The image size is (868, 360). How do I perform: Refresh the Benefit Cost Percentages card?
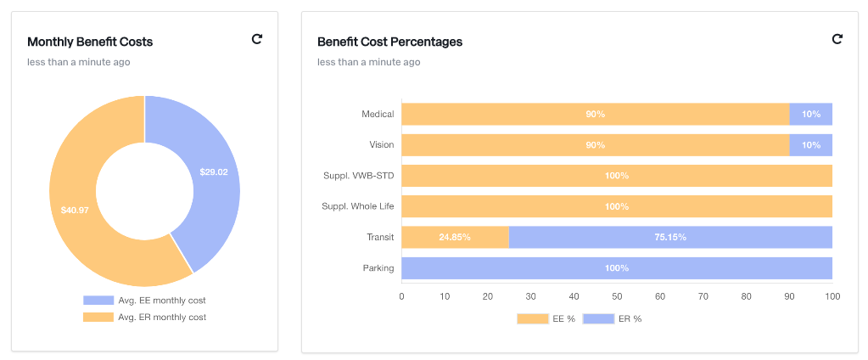point(837,39)
